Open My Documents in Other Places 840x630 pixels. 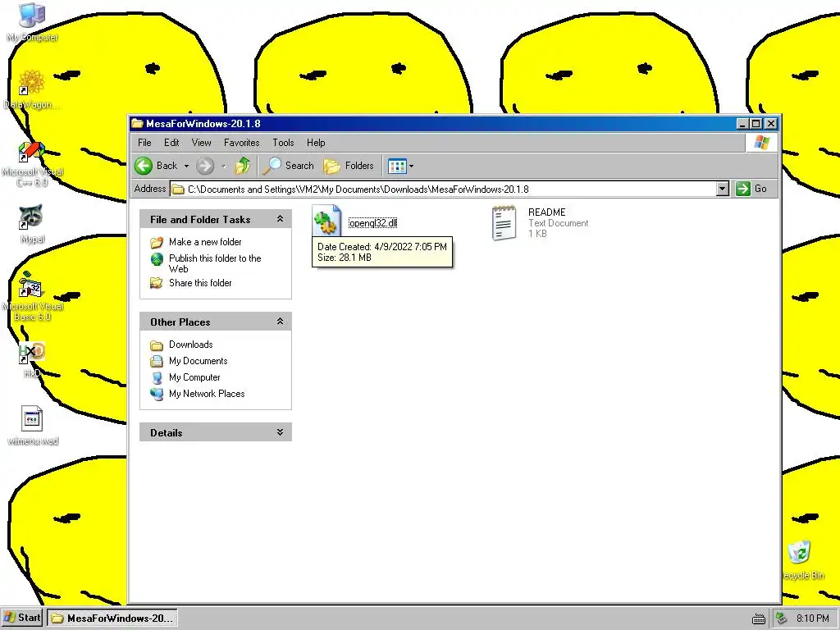[x=199, y=361]
